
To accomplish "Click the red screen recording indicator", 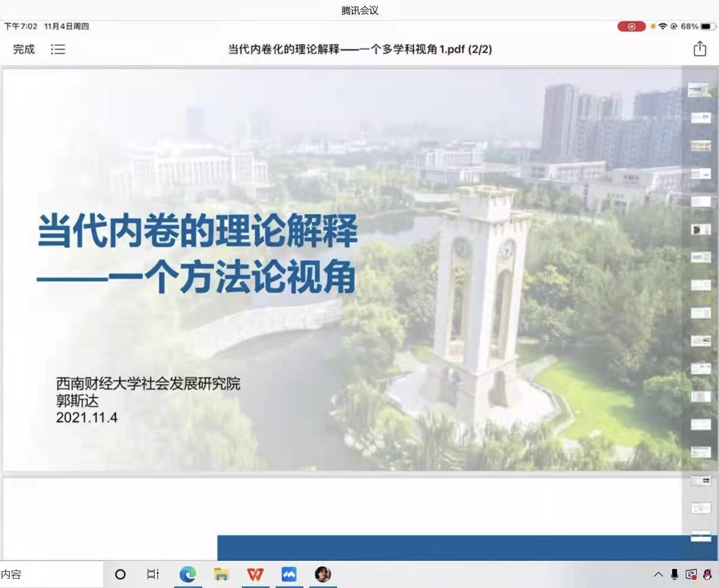I will point(631,26).
